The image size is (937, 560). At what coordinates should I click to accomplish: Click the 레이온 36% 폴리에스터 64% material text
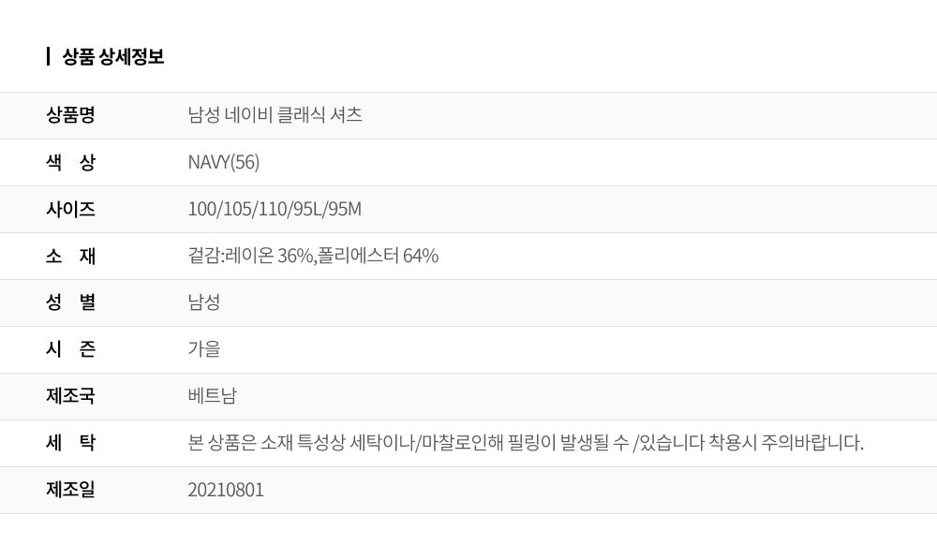pyautogui.click(x=313, y=256)
